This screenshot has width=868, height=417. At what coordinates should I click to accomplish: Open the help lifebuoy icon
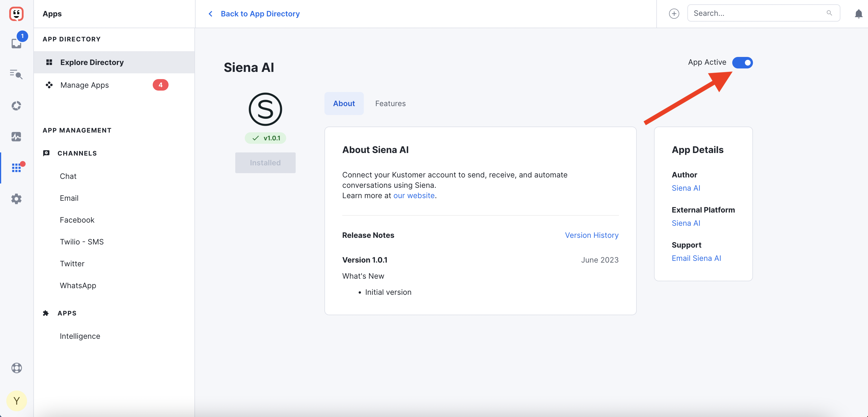tap(16, 368)
